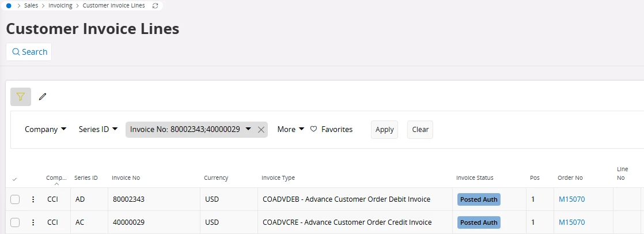Image resolution: width=644 pixels, height=234 pixels.
Task: Expand the More filters dropdown
Action: 291,129
